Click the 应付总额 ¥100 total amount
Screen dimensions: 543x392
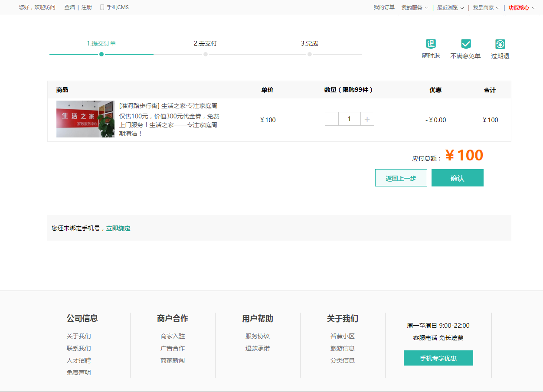click(x=464, y=155)
